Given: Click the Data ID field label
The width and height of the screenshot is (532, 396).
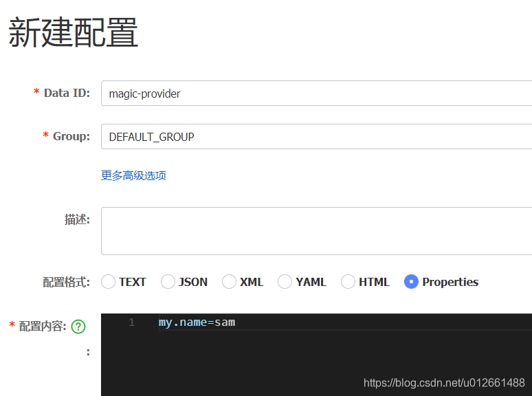Looking at the screenshot, I should click(67, 93).
